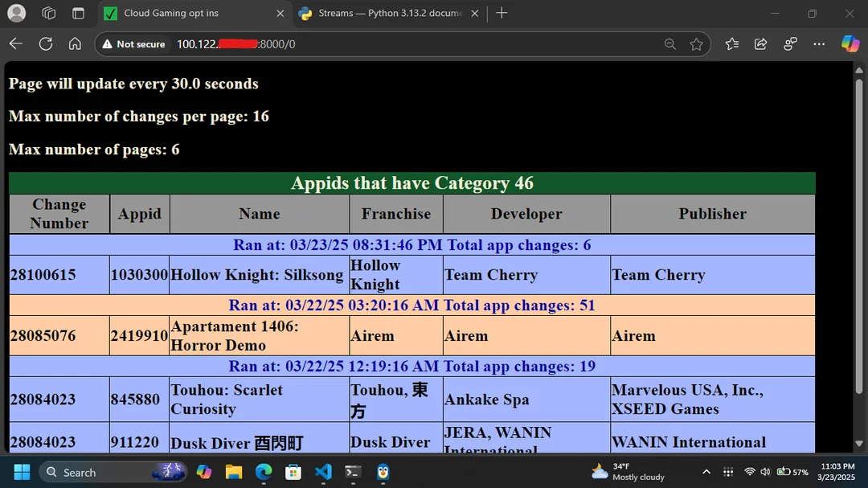The width and height of the screenshot is (868, 488).
Task: Select the Cloud Gaming opt ins tab
Action: coord(185,13)
